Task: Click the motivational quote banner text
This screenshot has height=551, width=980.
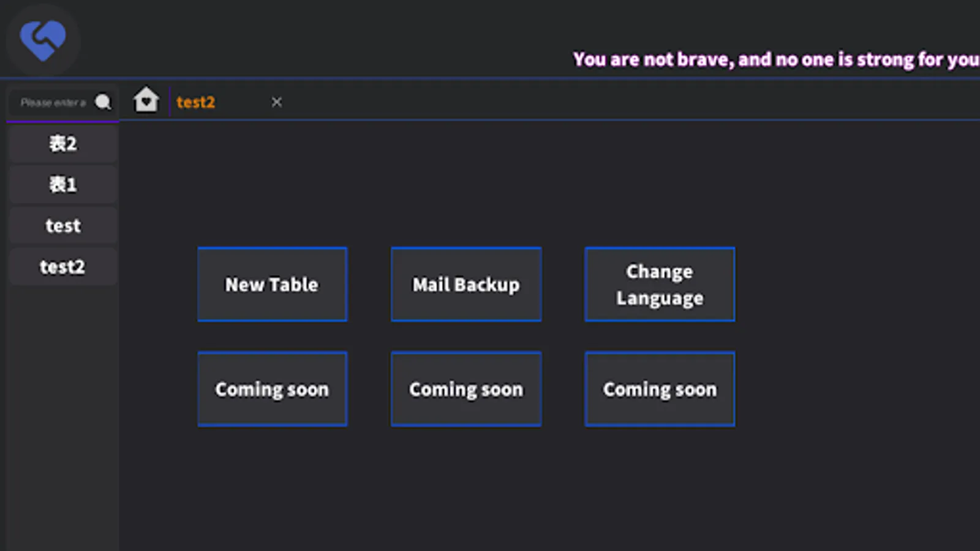Action: [x=775, y=59]
